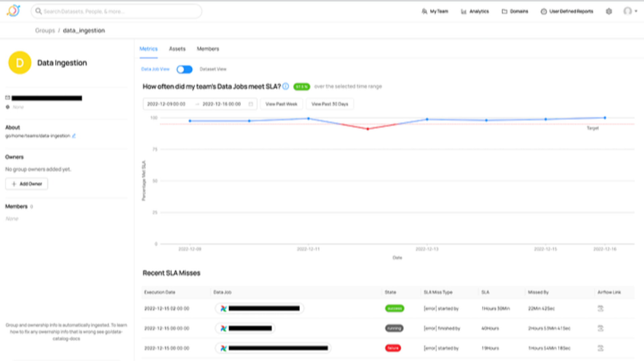Click the 22Min 42Sec missed-by value
Image resolution: width=644 pixels, height=361 pixels.
click(541, 309)
